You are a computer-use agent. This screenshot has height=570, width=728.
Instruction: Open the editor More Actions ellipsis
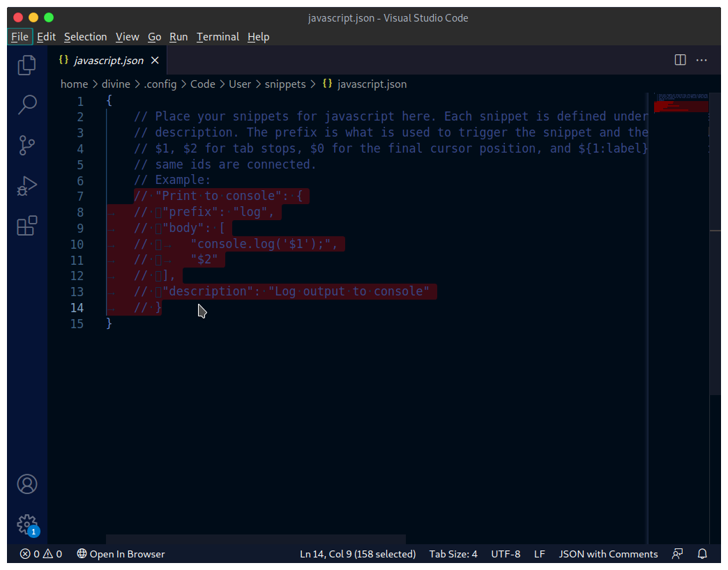pyautogui.click(x=702, y=60)
